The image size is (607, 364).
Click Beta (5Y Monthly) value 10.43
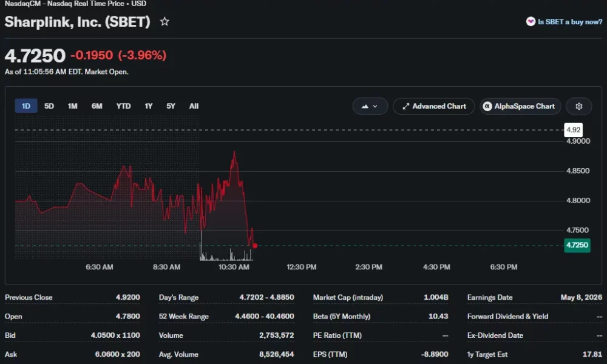[x=438, y=317]
